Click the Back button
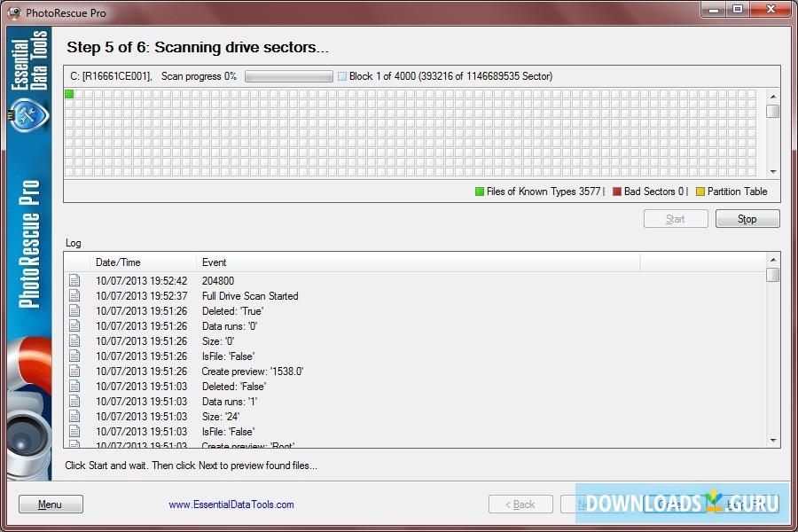 pos(520,504)
